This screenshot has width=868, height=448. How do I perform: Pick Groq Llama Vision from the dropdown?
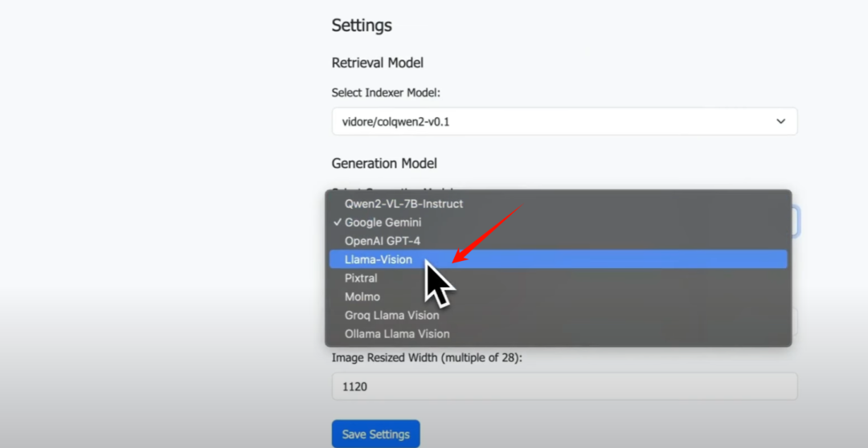click(x=392, y=315)
